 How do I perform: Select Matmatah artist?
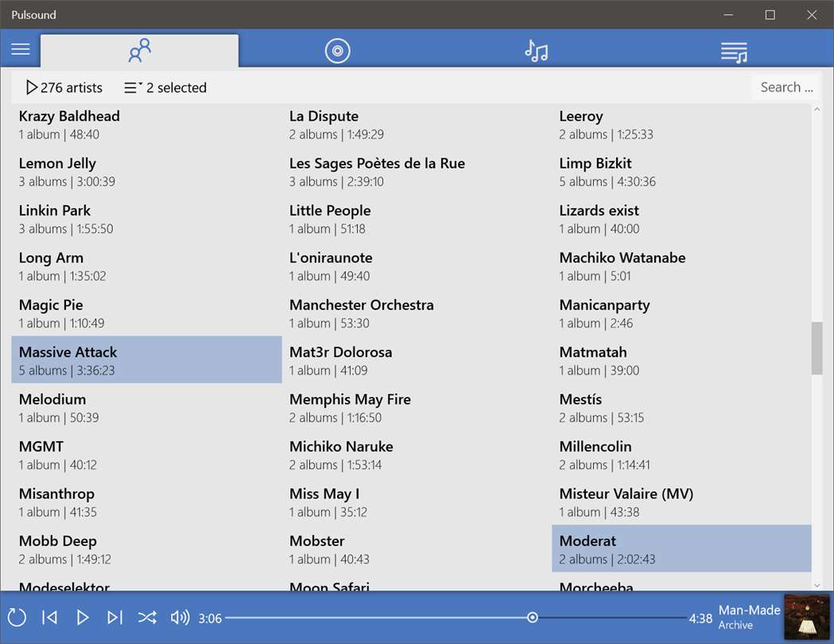click(x=681, y=360)
